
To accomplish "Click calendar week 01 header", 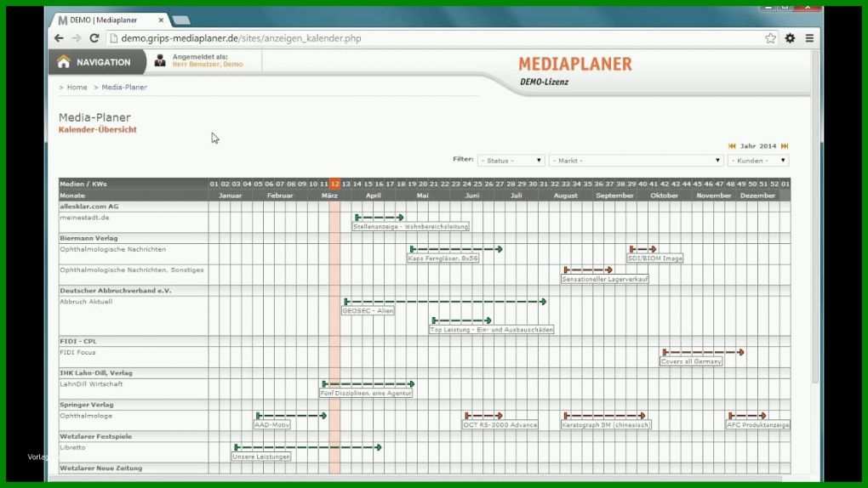I will 214,184.
